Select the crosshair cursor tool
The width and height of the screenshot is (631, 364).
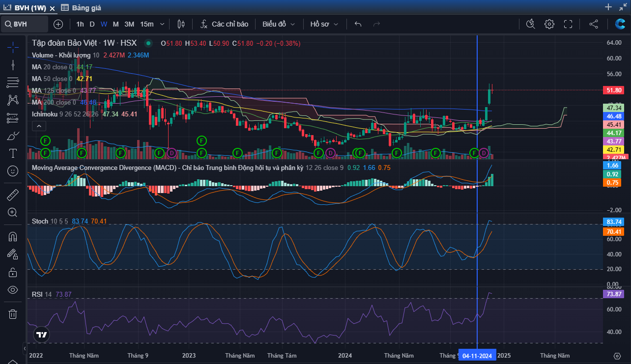[13, 47]
